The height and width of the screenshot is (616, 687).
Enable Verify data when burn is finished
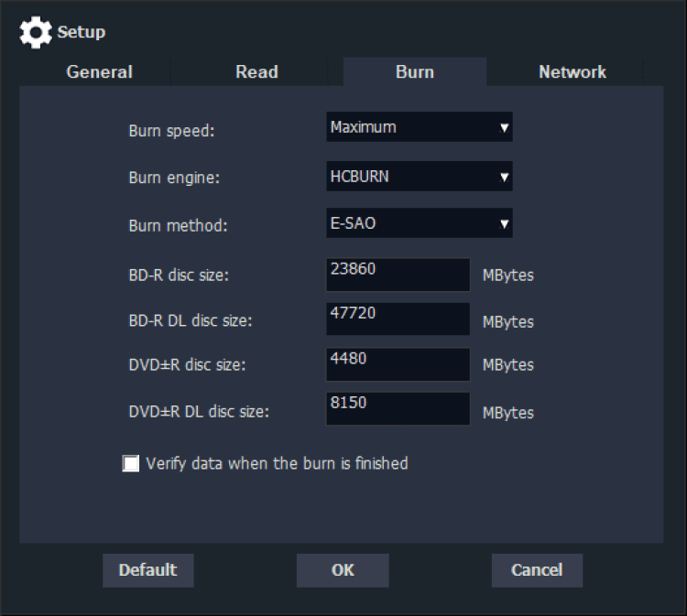click(x=131, y=463)
